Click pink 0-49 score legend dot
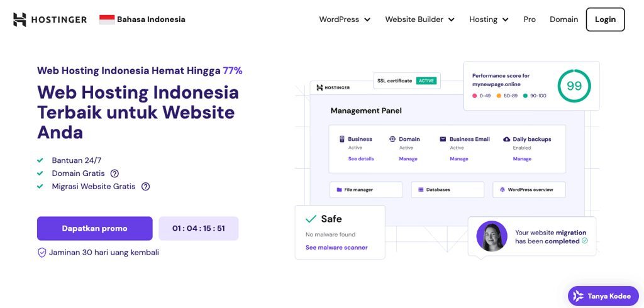 click(x=475, y=96)
